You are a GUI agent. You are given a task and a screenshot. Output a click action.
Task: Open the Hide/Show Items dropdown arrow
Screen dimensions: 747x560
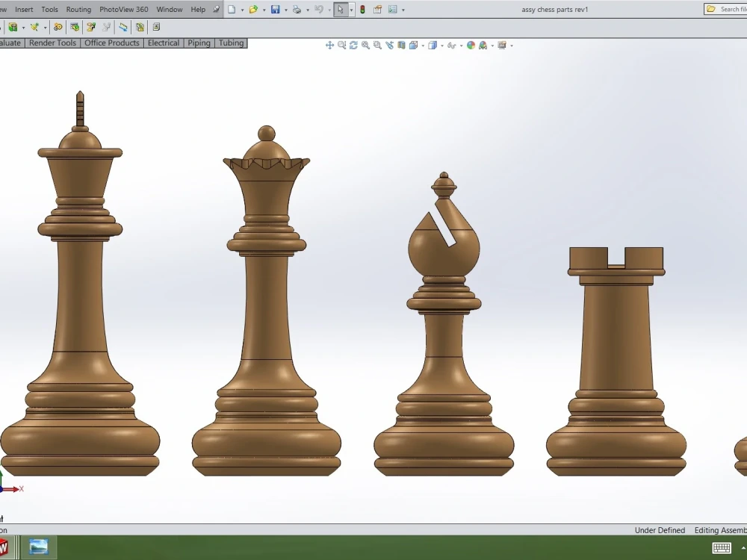pyautogui.click(x=461, y=45)
